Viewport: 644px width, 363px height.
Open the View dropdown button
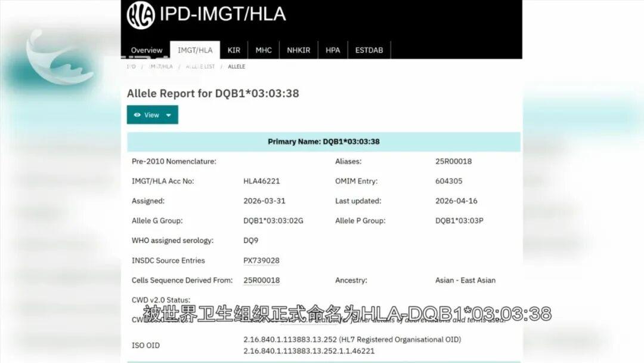click(153, 115)
